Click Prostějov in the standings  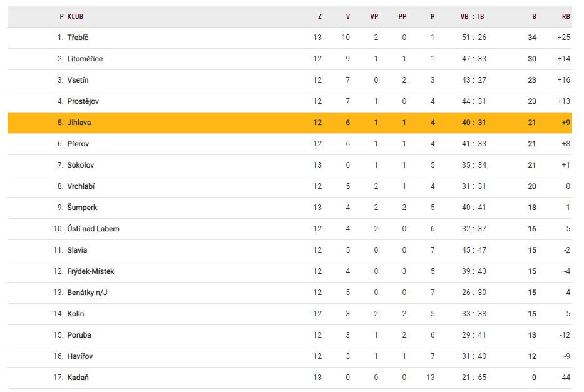tap(83, 101)
